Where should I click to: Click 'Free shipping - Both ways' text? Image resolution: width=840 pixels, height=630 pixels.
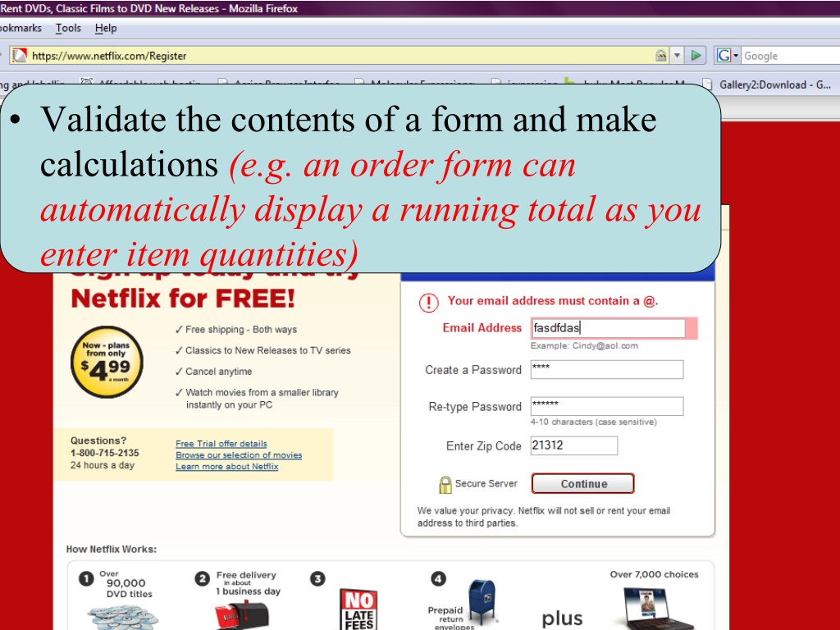point(241,330)
